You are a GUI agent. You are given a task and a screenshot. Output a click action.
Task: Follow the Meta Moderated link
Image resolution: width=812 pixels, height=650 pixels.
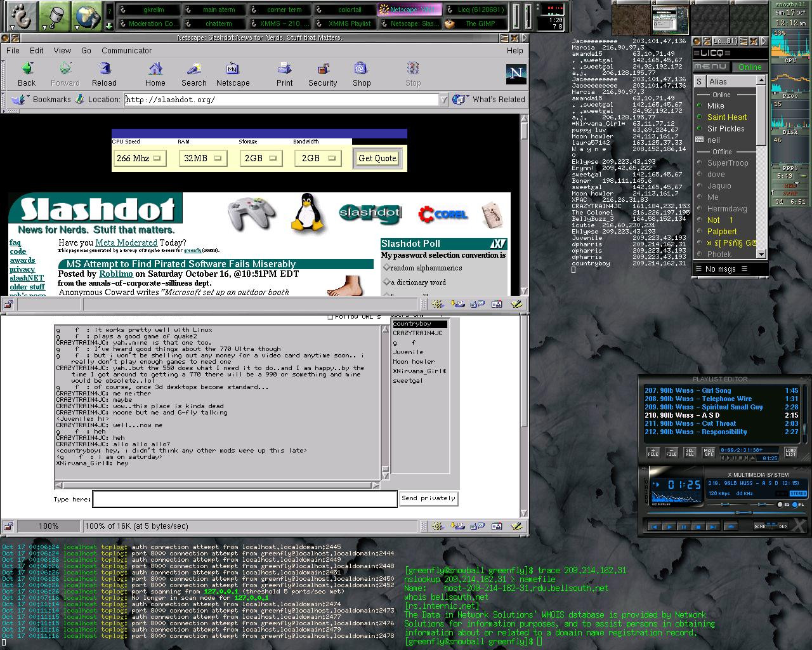point(126,242)
